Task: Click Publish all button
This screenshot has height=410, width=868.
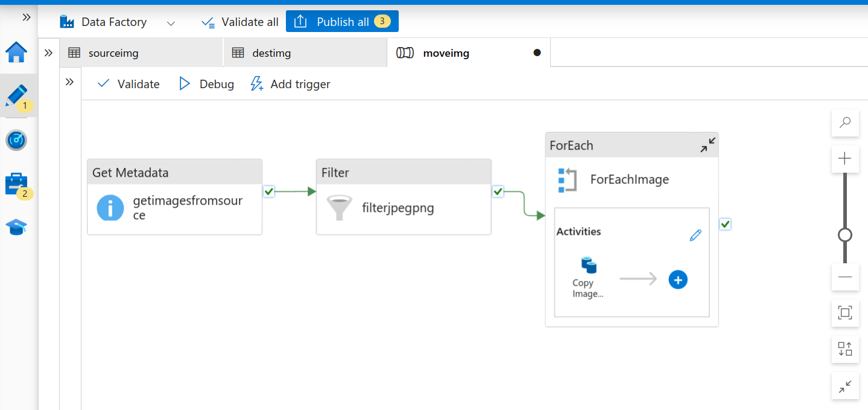Action: point(342,22)
